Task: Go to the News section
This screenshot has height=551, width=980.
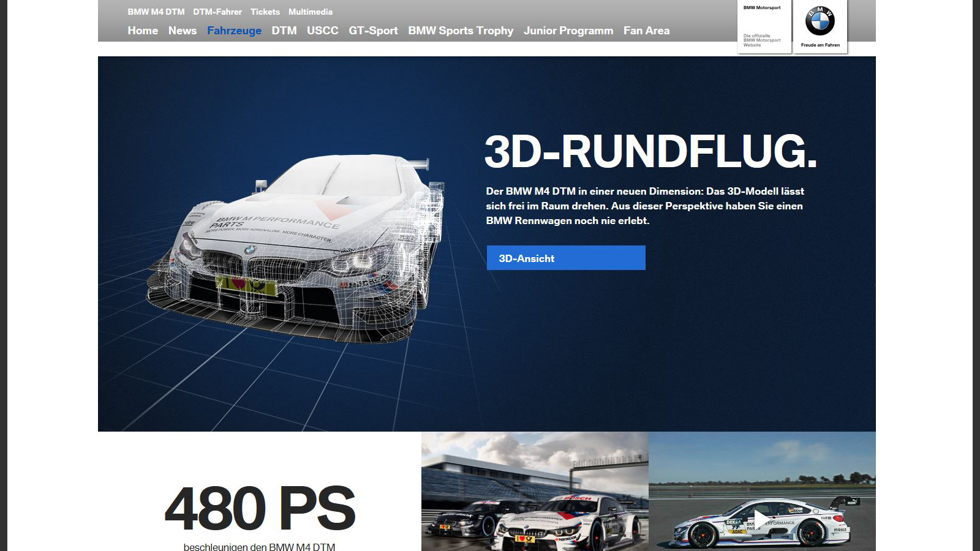Action: click(x=183, y=31)
